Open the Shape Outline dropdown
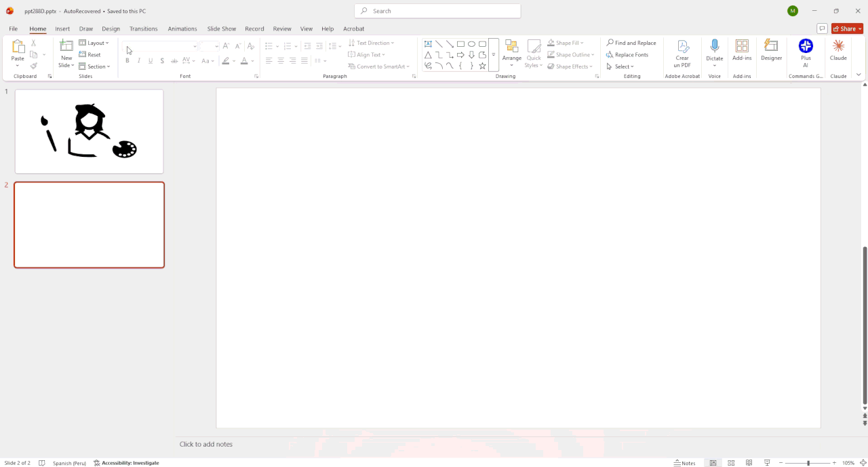 point(570,55)
